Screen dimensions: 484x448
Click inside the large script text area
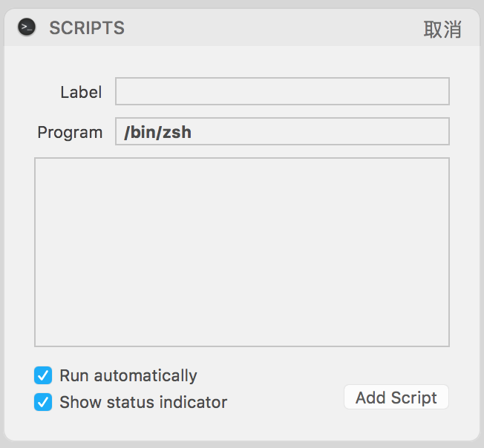point(242,252)
